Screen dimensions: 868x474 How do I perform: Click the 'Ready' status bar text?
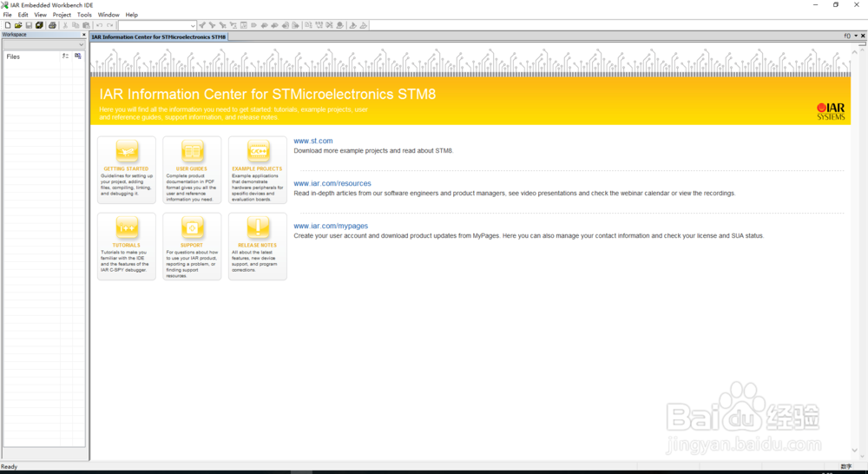point(10,467)
